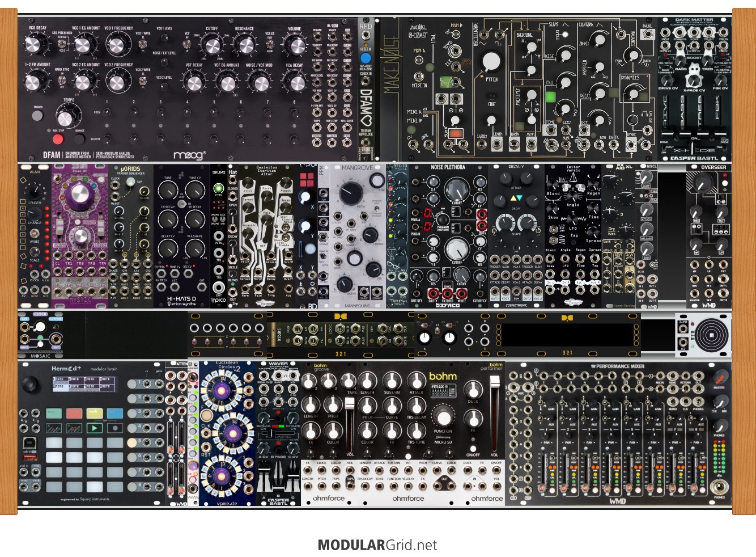
Task: Click the Befaco logo on Noise Plethora
Action: pos(448,305)
